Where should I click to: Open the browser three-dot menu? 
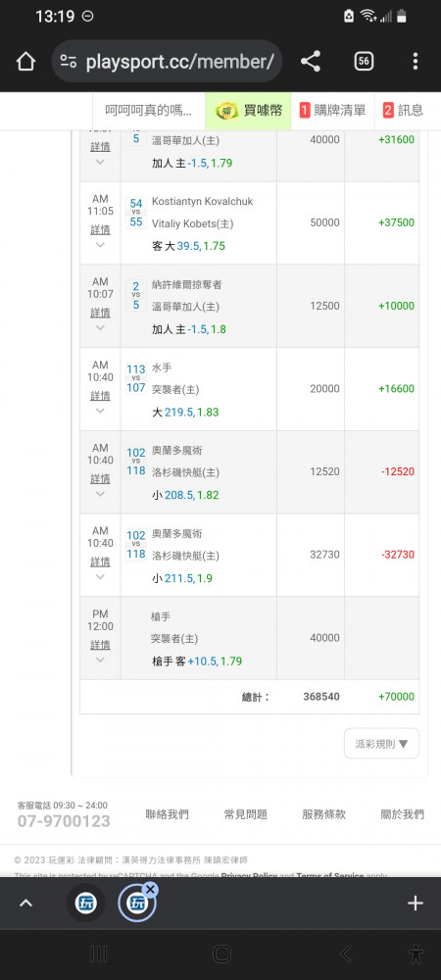[416, 61]
